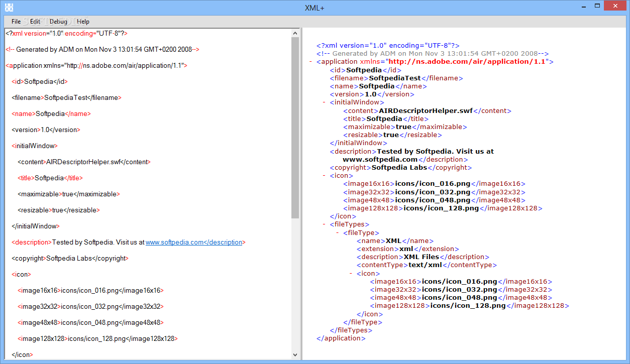Click the extension xml node in tree view
Image resolution: width=630 pixels, height=364 pixels.
pos(408,249)
